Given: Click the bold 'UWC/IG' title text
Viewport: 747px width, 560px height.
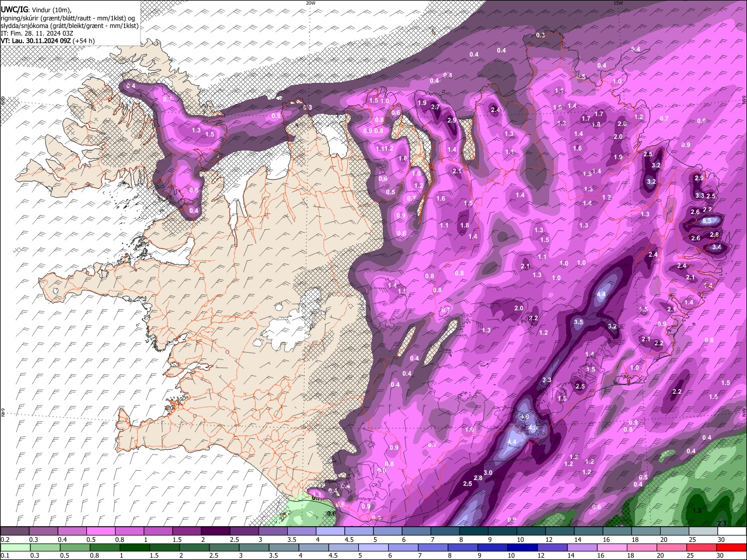Looking at the screenshot, I should coord(14,9).
